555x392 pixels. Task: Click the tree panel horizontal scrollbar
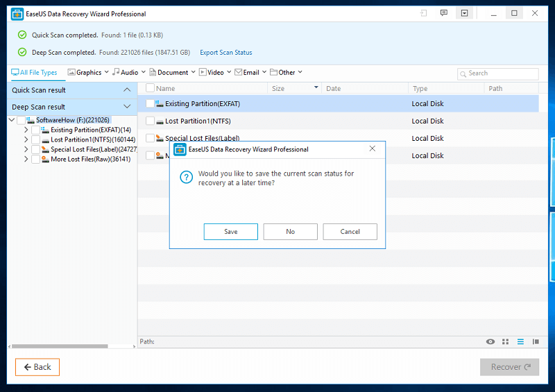pos(60,346)
